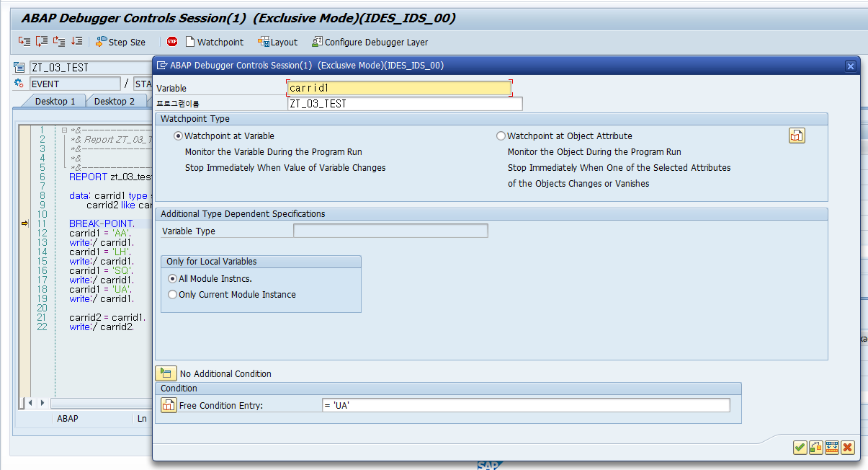Click the Step Into debugger icon
Image resolution: width=868 pixels, height=470 pixels.
(24, 42)
